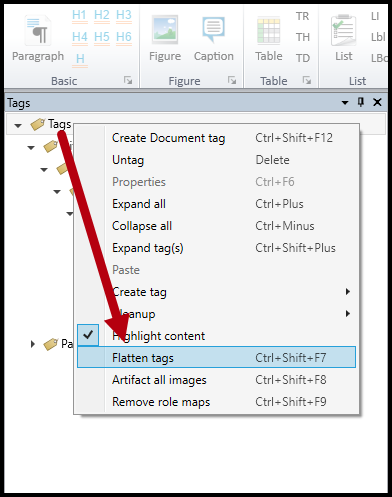Viewport: 392px width, 497px height.
Task: Apply the H5 heading tag
Action: [x=102, y=37]
